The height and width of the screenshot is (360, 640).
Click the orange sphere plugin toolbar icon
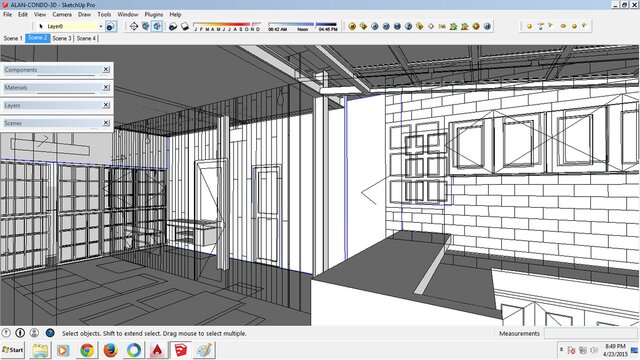[476, 27]
